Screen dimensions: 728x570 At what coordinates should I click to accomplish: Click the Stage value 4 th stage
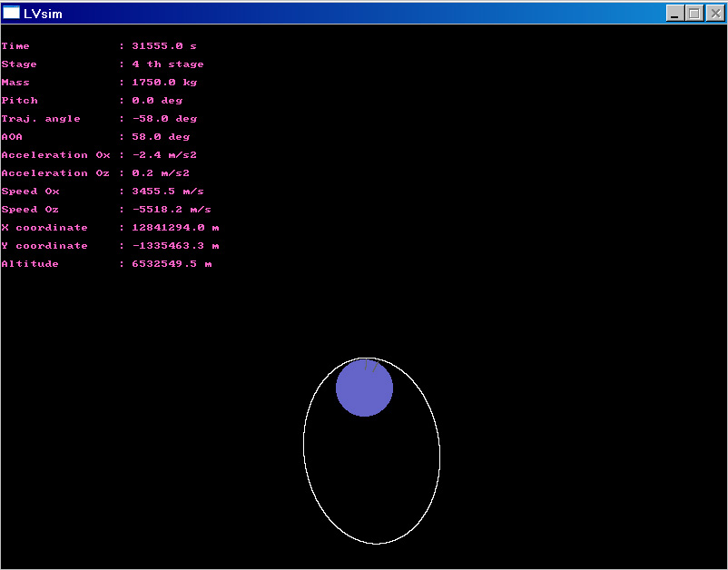click(x=168, y=64)
